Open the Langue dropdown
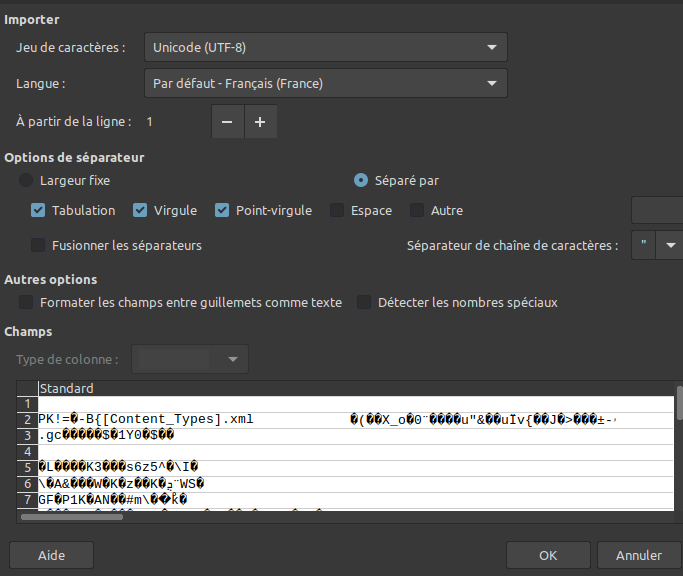Viewport: 683px width, 576px height. click(325, 83)
